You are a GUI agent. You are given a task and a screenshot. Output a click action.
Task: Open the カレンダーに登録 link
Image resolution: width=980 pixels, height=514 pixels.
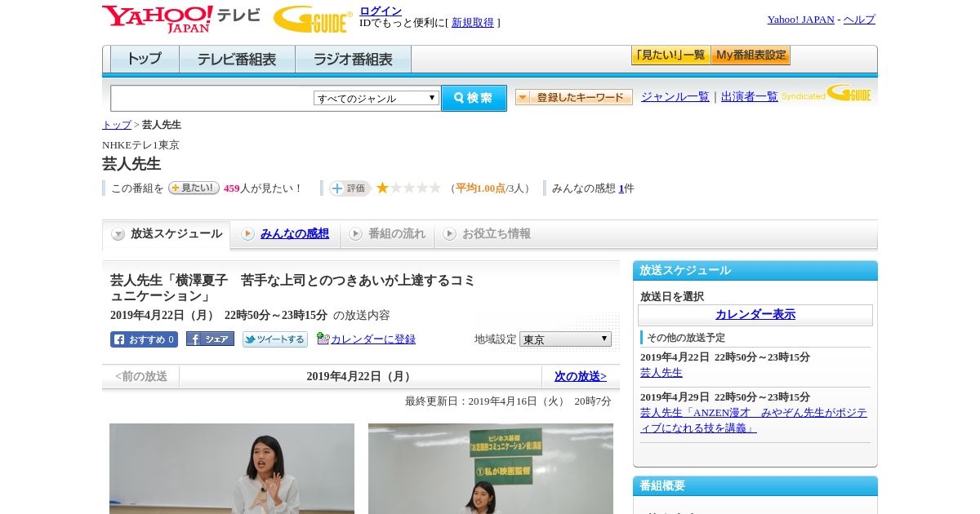point(373,339)
